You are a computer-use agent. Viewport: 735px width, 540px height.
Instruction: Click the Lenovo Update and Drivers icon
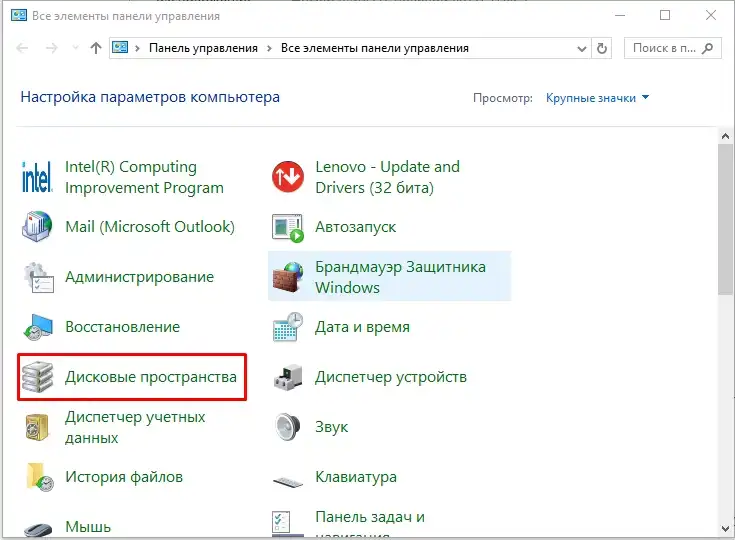pyautogui.click(x=287, y=177)
